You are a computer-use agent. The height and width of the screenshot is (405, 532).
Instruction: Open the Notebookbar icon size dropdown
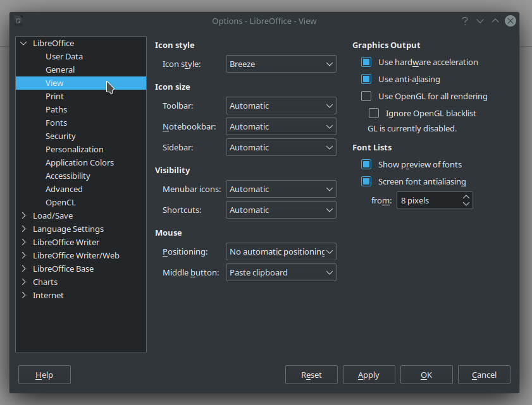281,126
